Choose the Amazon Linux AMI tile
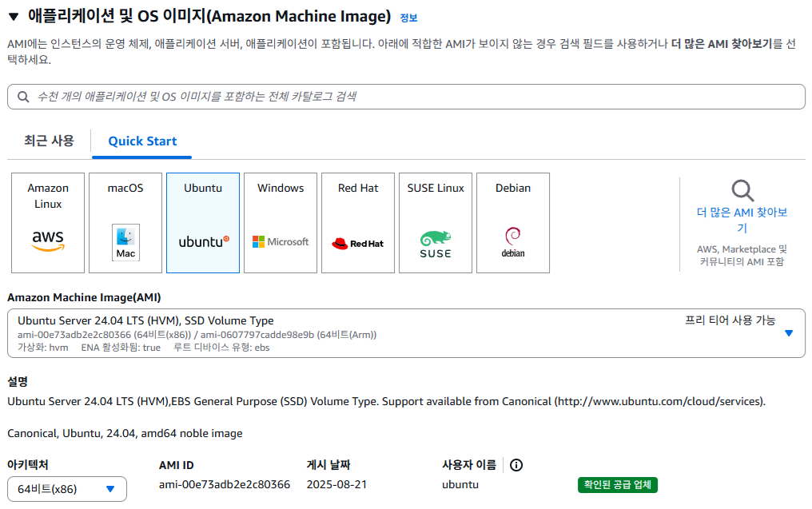The height and width of the screenshot is (509, 812). click(48, 223)
